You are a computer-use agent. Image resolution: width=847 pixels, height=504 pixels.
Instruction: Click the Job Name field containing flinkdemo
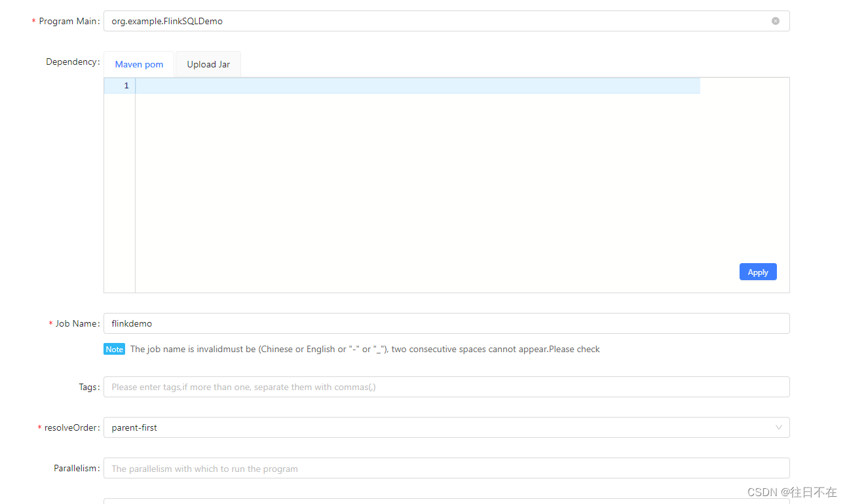pyautogui.click(x=446, y=323)
